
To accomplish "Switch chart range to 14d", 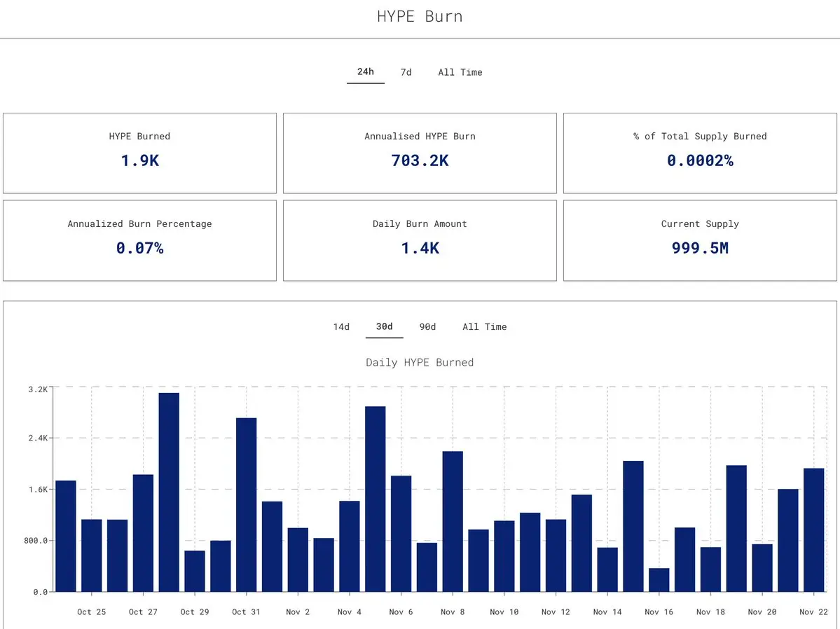I will click(x=341, y=327).
